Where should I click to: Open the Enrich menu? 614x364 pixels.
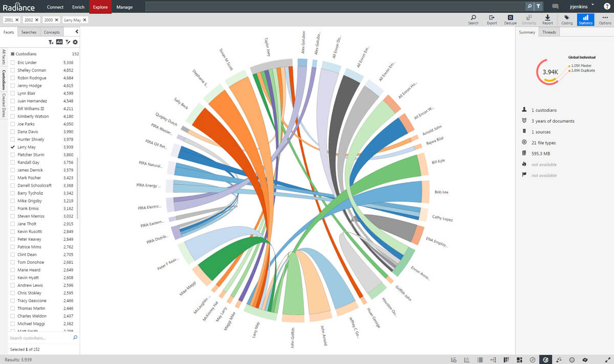(78, 7)
